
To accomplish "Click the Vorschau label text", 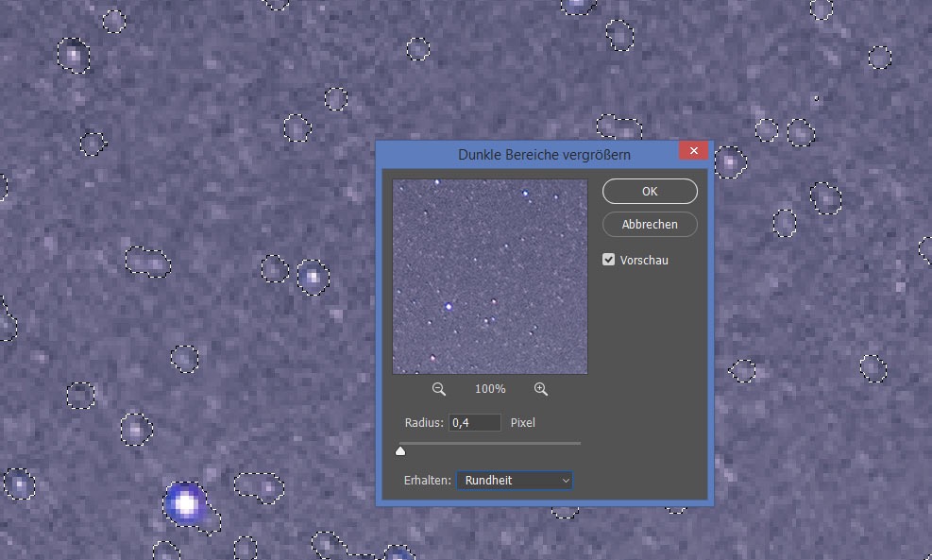I will click(644, 260).
